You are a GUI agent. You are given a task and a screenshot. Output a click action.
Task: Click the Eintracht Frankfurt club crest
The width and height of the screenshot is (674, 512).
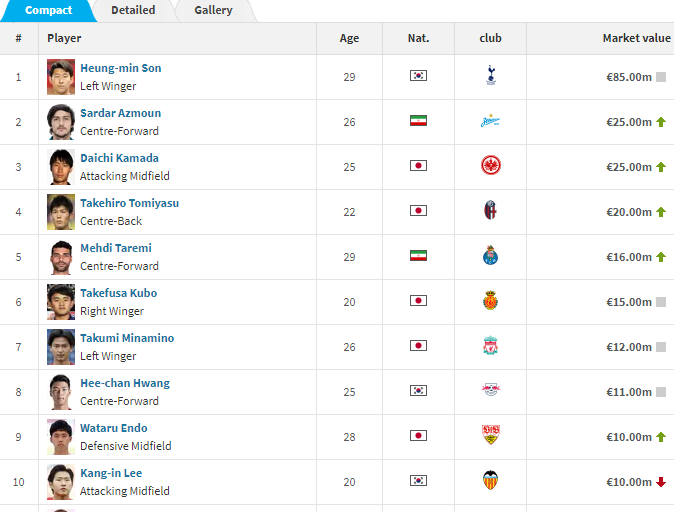tap(490, 166)
